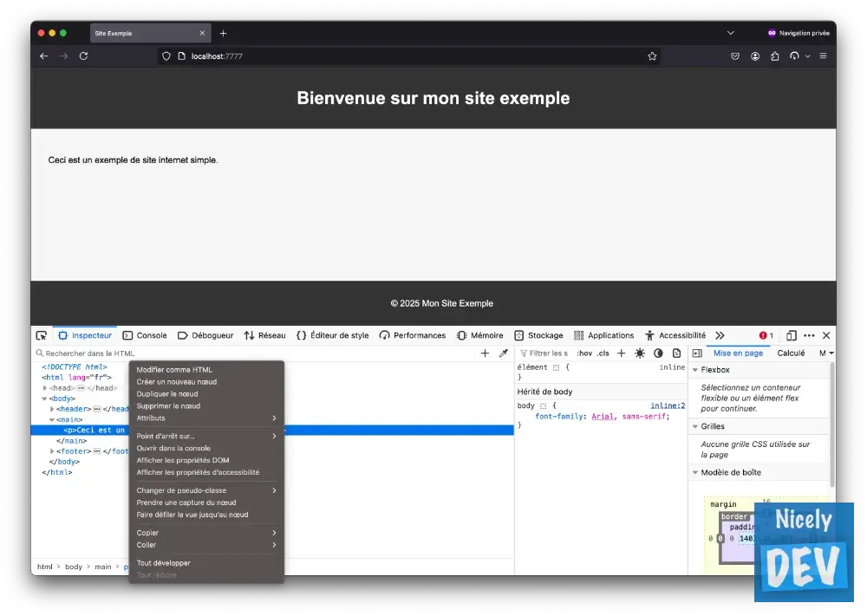The width and height of the screenshot is (867, 616).
Task: Switch to the Console tab
Action: [x=145, y=335]
